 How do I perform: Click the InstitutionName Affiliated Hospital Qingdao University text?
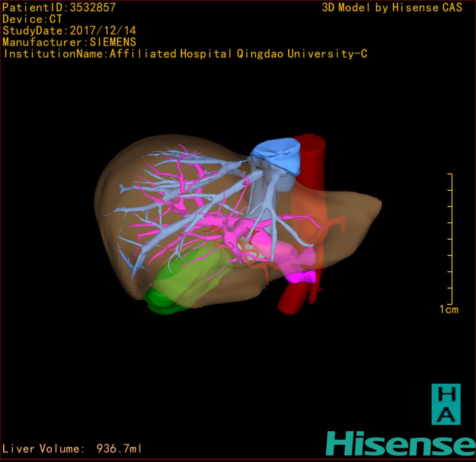pos(186,54)
